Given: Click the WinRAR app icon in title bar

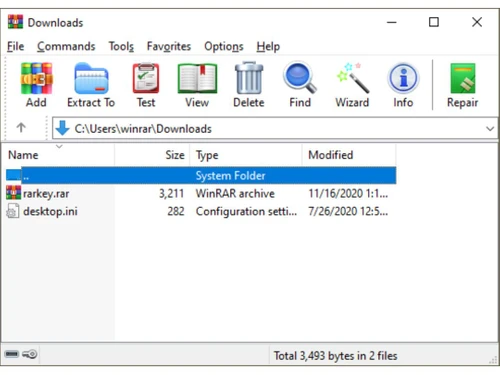Looking at the screenshot, I should click(x=15, y=22).
